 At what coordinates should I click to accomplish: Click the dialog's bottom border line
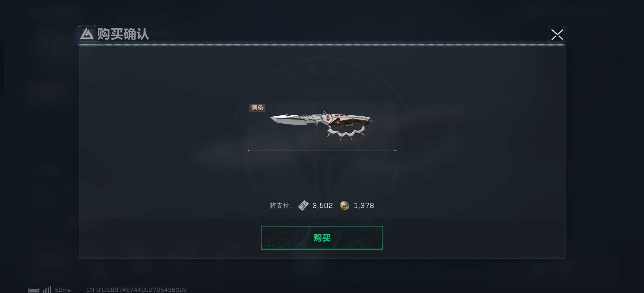point(322,258)
